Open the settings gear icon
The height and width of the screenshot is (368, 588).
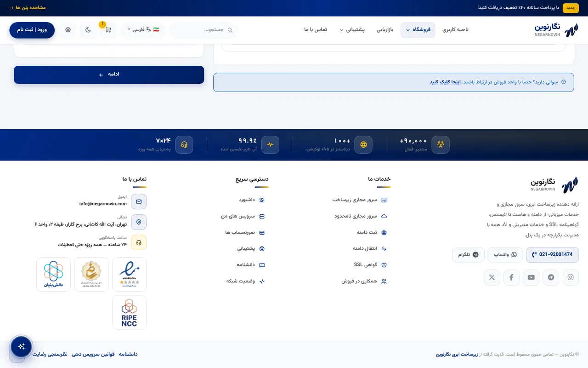point(68,30)
